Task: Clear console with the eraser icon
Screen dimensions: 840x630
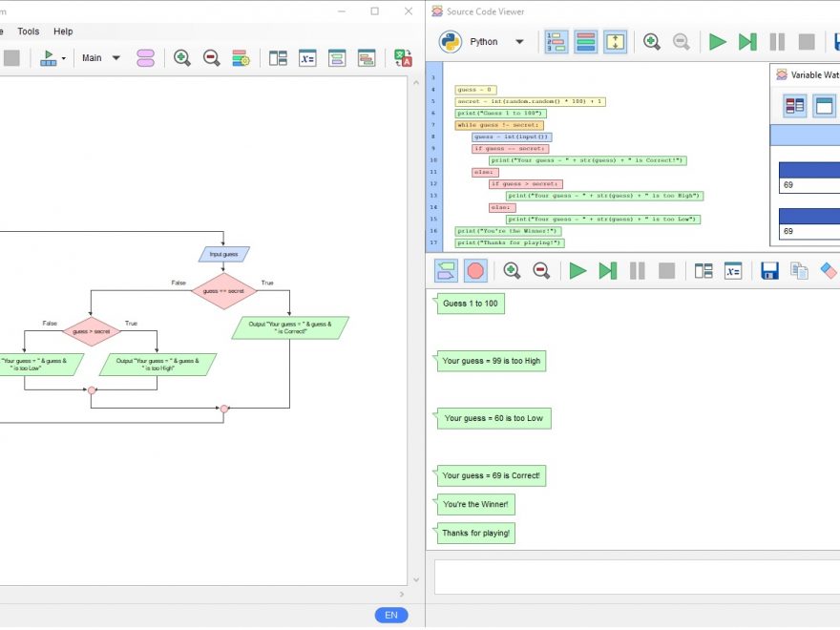Action: [828, 271]
